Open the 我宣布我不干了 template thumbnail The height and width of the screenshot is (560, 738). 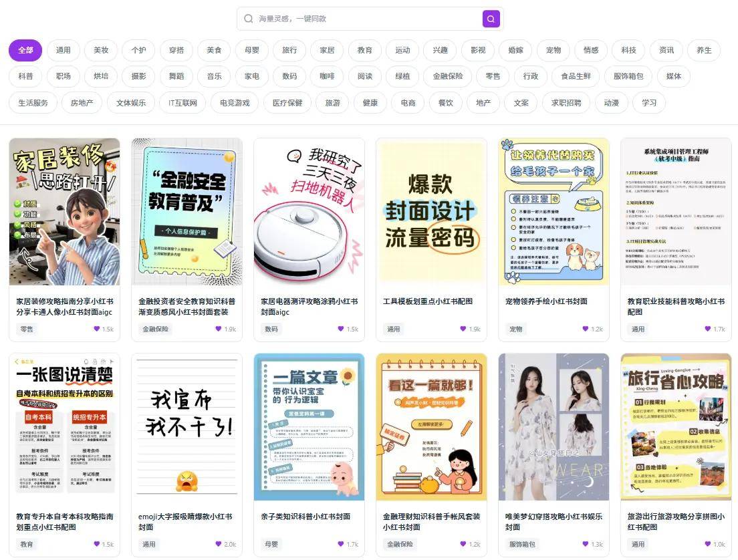(x=187, y=427)
